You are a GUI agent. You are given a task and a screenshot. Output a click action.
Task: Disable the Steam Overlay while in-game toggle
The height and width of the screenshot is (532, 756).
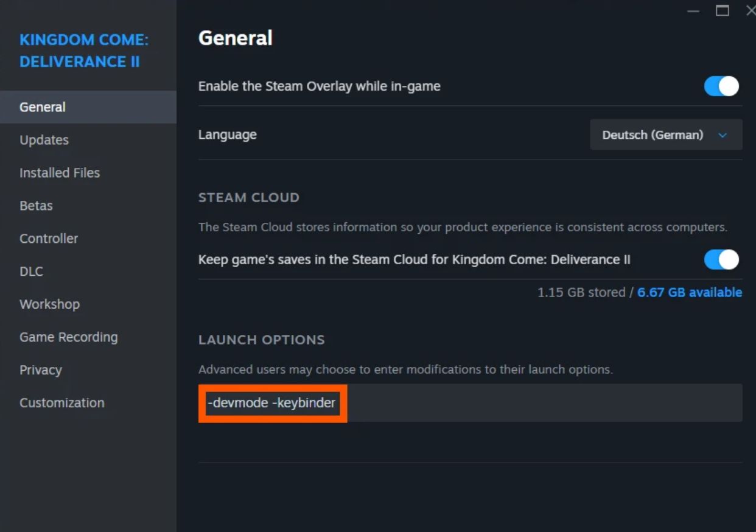[721, 86]
